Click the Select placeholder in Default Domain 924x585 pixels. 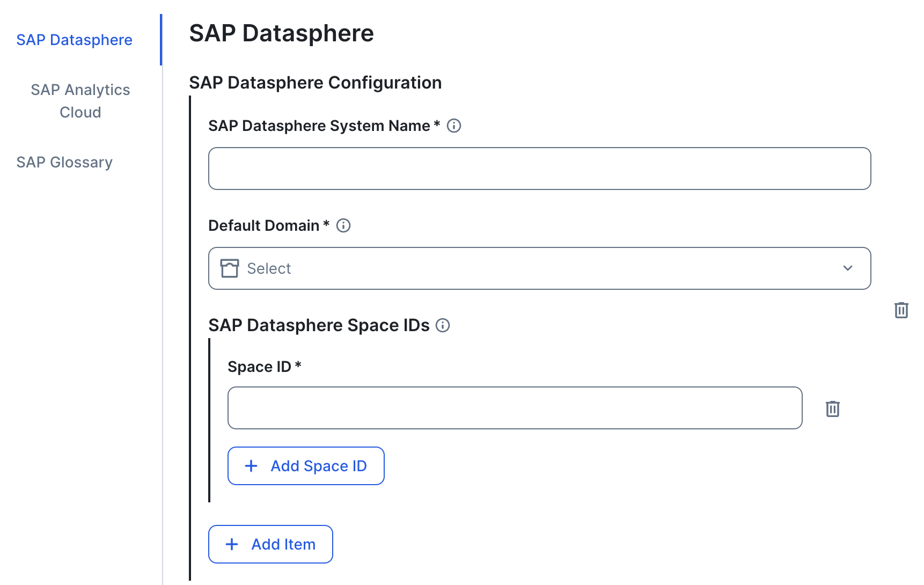click(x=269, y=268)
